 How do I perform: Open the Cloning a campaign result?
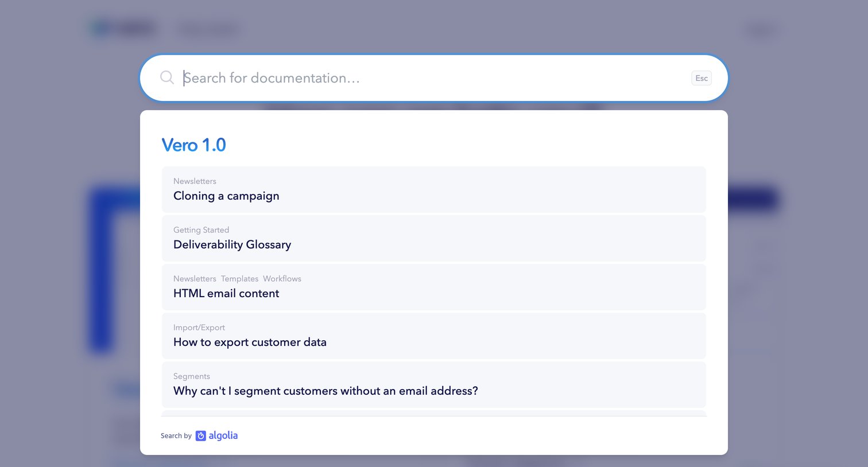pyautogui.click(x=434, y=189)
